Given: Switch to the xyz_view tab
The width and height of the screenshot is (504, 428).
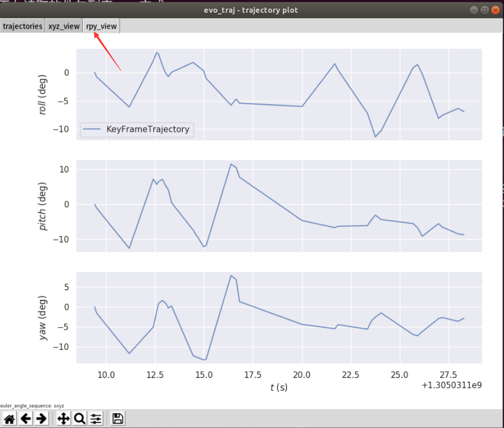Looking at the screenshot, I should tap(64, 26).
